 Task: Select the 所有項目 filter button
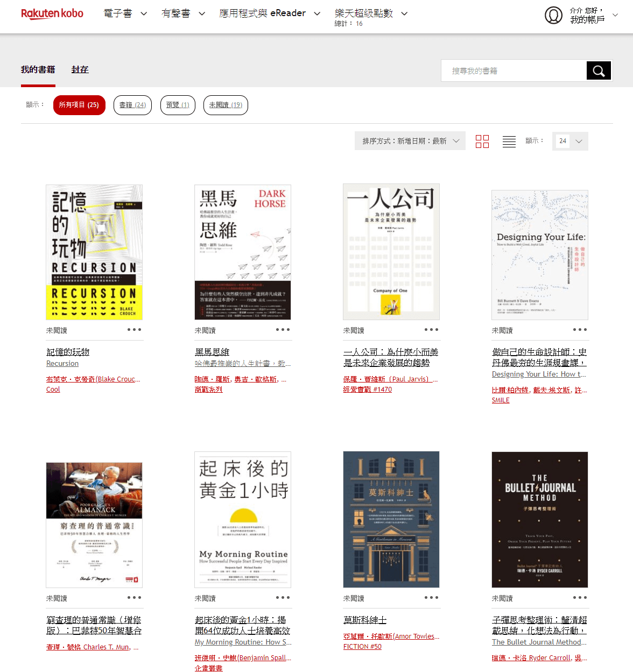79,105
